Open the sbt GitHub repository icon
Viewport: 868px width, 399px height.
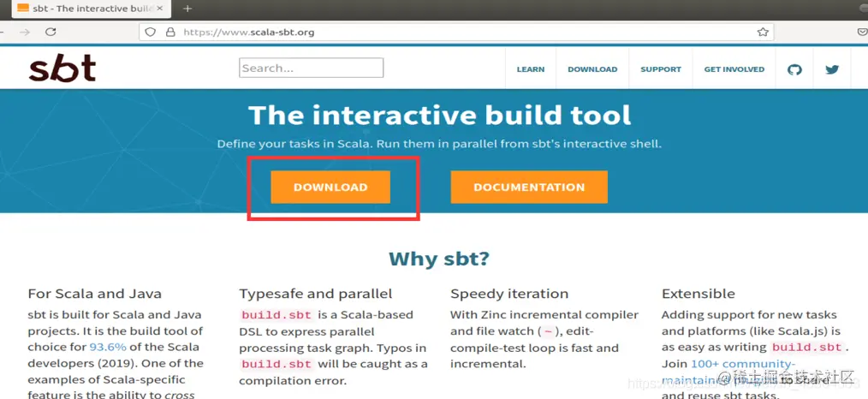794,69
